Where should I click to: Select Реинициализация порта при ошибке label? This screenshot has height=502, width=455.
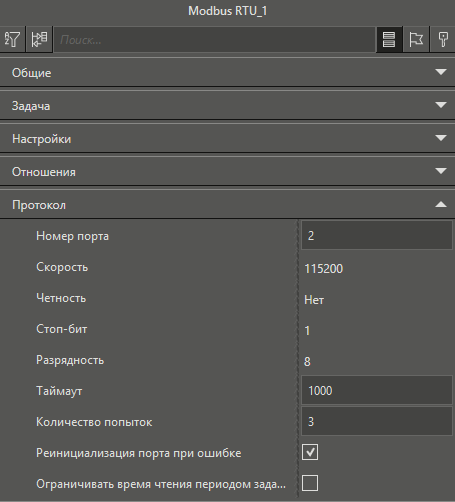(x=139, y=453)
